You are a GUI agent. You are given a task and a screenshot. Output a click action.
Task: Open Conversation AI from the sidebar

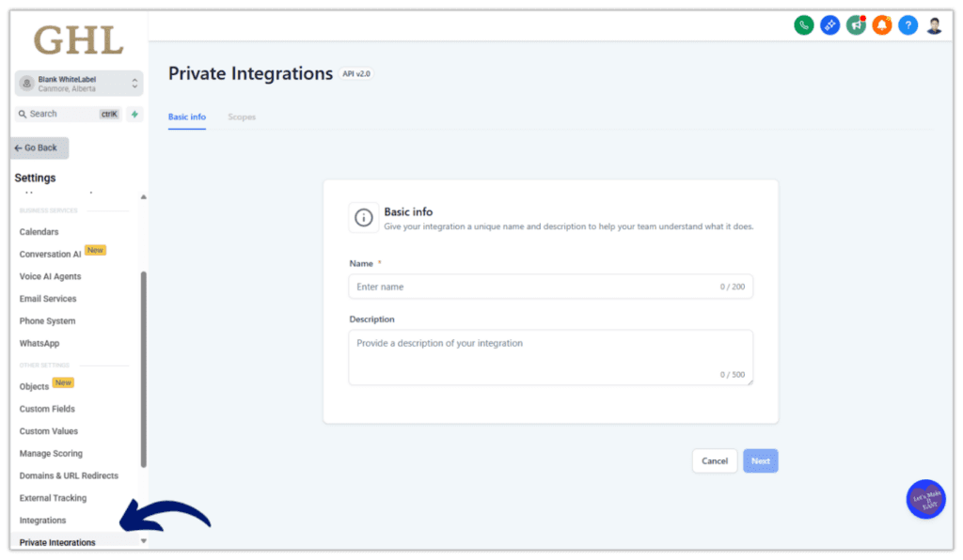point(50,253)
